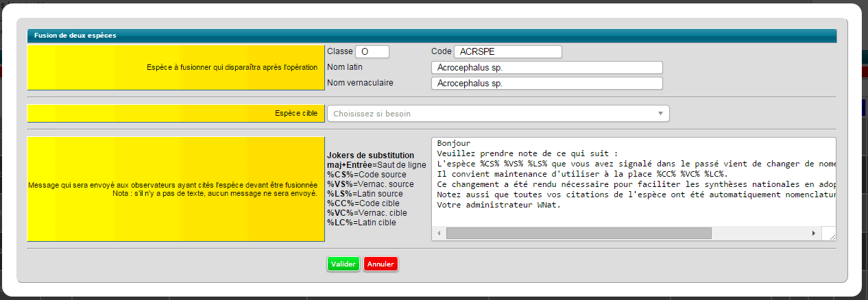Focus the Code field containing ACRSPE
This screenshot has height=300, width=868.
tap(508, 51)
